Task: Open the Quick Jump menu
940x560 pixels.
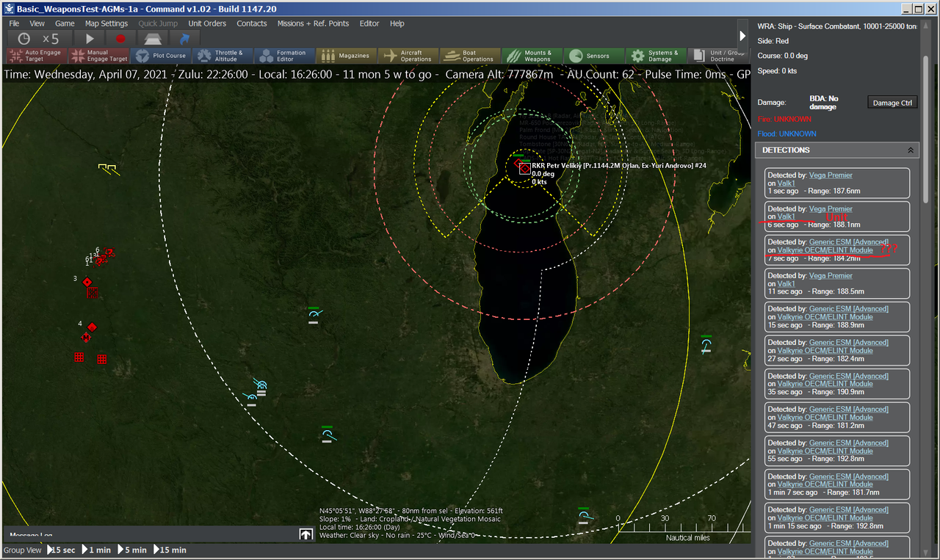Action: point(158,23)
